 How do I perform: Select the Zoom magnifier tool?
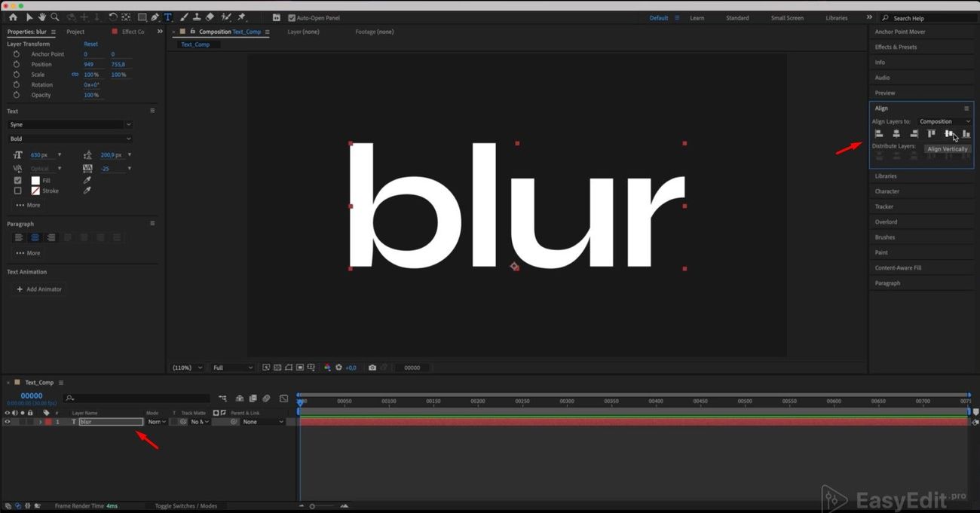54,17
